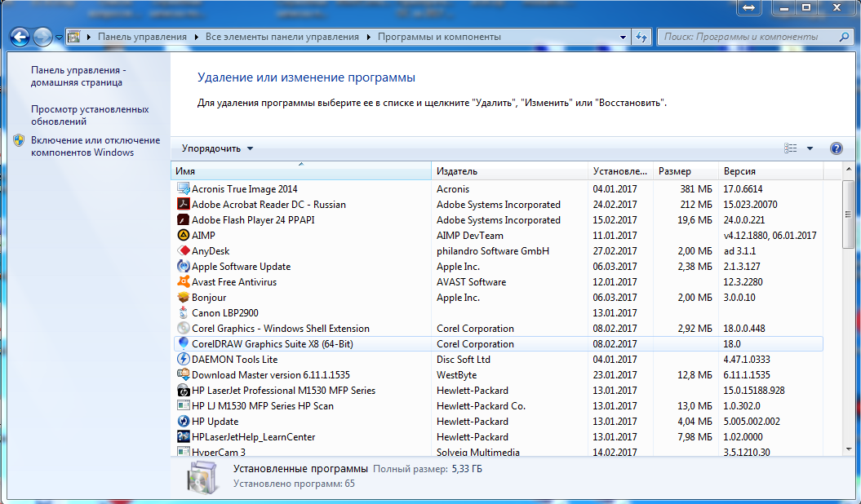
Task: Open the help question mark button
Action: click(836, 148)
